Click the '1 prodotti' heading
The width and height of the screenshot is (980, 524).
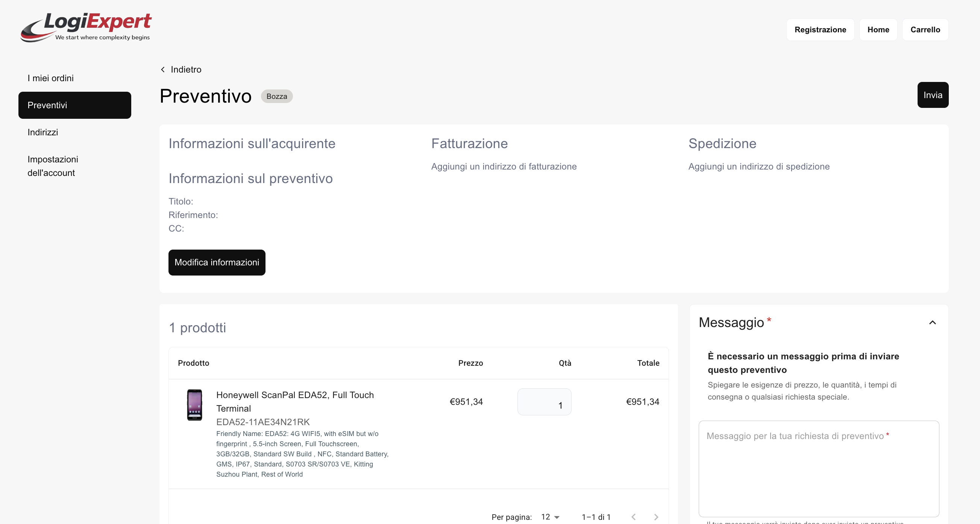[197, 328]
